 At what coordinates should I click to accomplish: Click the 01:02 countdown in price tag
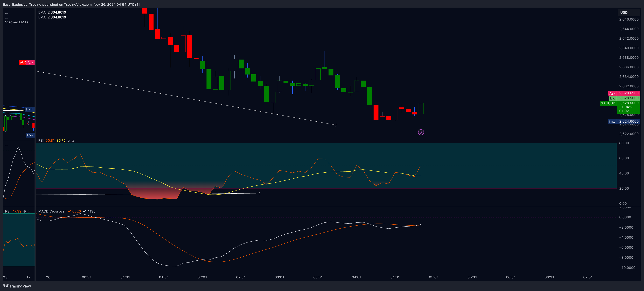pyautogui.click(x=624, y=111)
